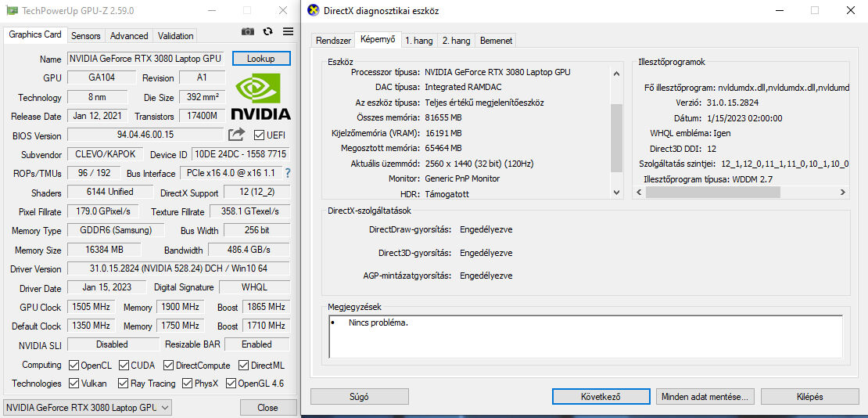
Task: Click the Device ID field
Action: coord(240,154)
